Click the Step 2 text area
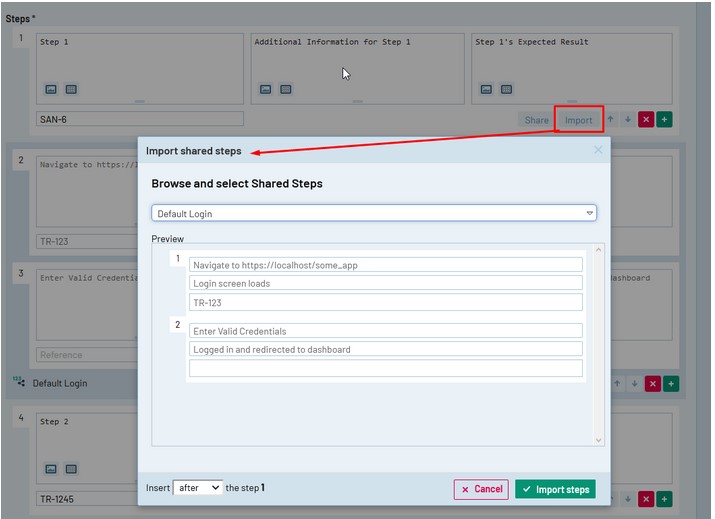 coord(87,448)
